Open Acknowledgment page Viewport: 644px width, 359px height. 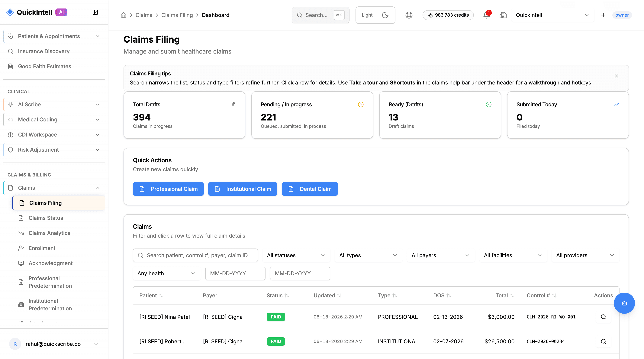pyautogui.click(x=59, y=263)
